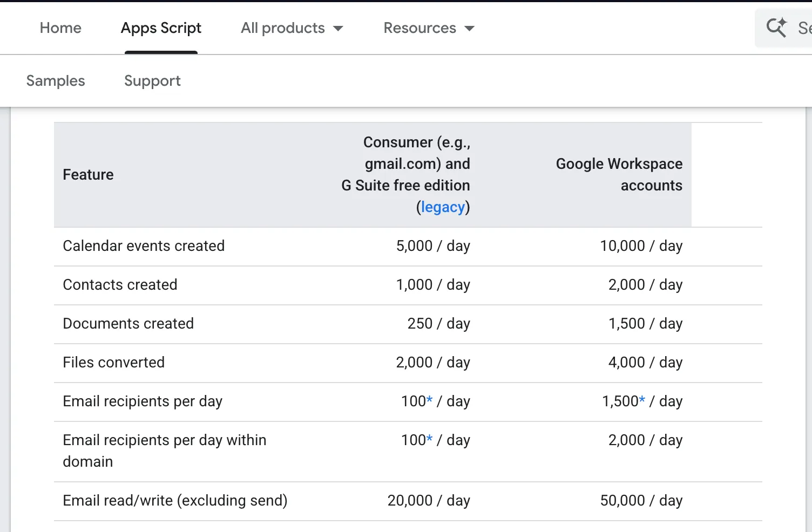Click the Files converted row label
This screenshot has height=532, width=812.
tap(113, 363)
